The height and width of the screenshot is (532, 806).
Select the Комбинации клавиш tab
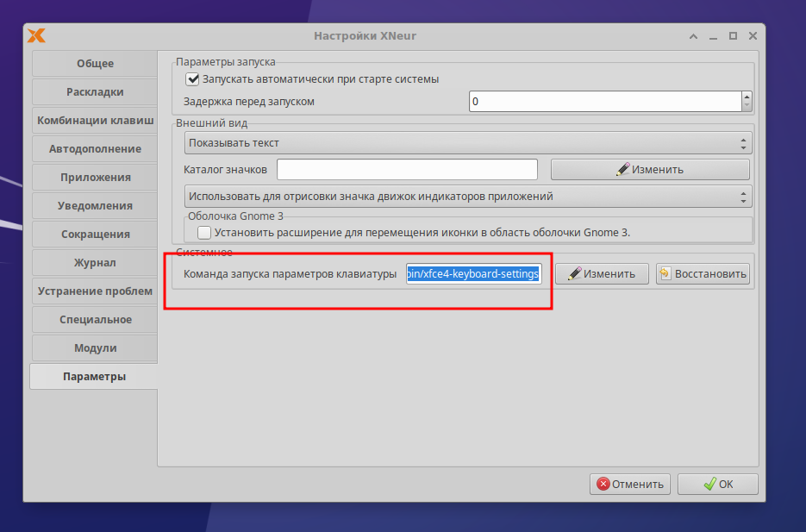(x=93, y=120)
